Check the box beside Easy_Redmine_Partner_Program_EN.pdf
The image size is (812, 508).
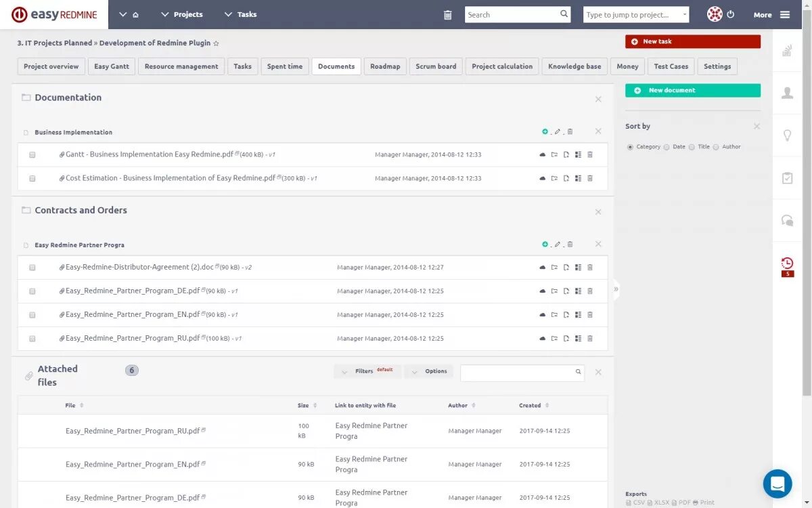(x=32, y=314)
